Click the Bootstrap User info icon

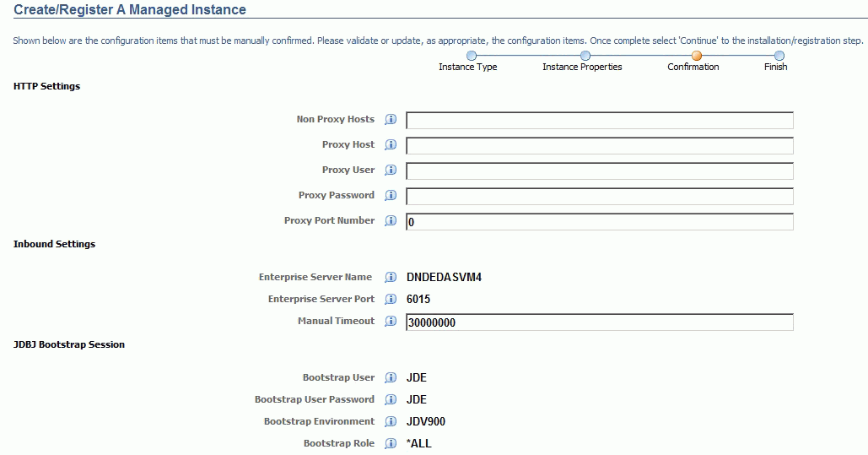coord(391,378)
